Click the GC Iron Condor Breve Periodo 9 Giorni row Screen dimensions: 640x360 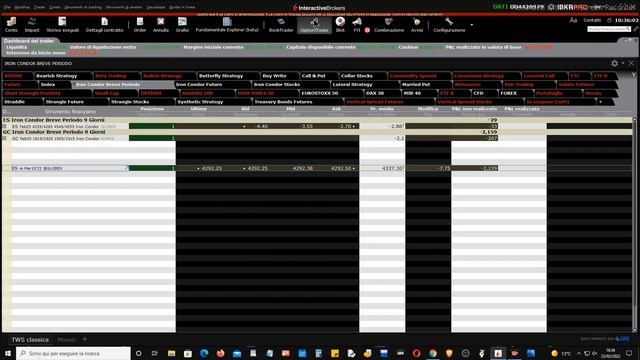pos(317,132)
